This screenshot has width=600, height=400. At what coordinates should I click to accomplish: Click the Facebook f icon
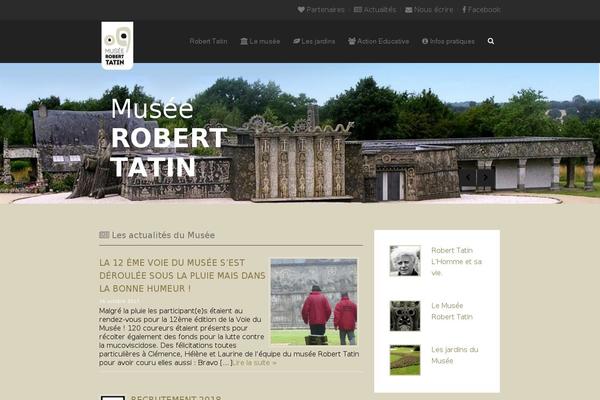point(464,10)
